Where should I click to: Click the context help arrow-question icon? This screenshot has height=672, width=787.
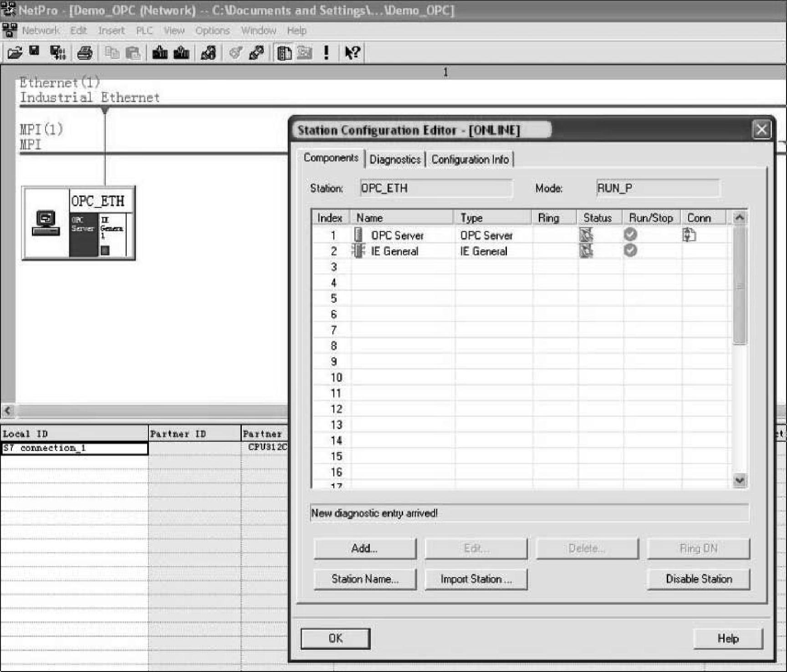click(x=353, y=53)
